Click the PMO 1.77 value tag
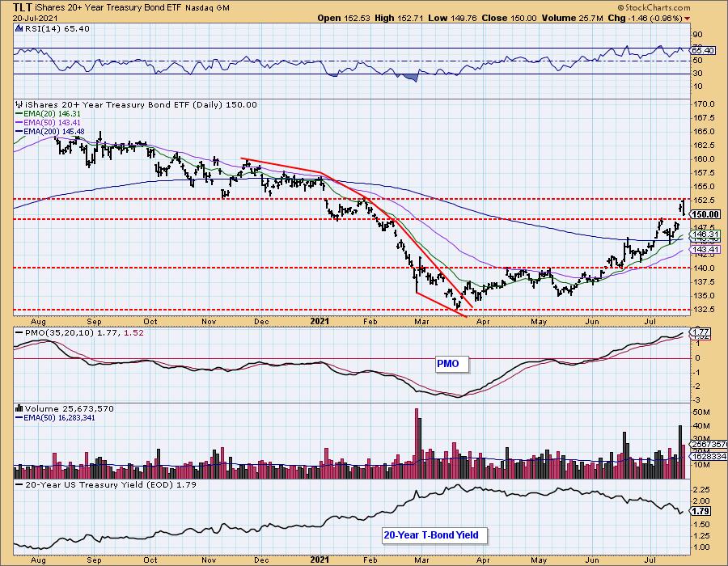The width and height of the screenshot is (728, 566). pyautogui.click(x=700, y=332)
